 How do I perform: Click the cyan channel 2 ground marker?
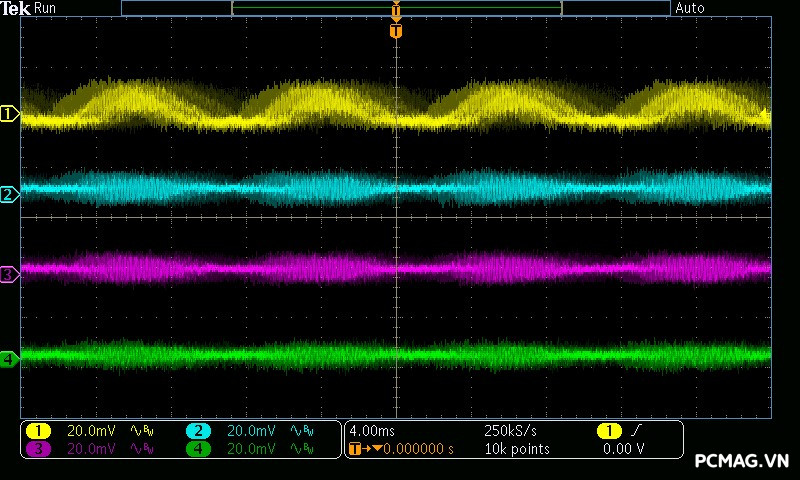(x=9, y=194)
